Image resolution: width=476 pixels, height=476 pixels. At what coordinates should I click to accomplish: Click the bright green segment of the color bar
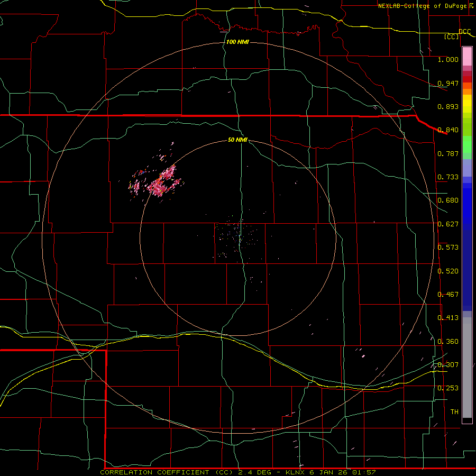(x=467, y=144)
